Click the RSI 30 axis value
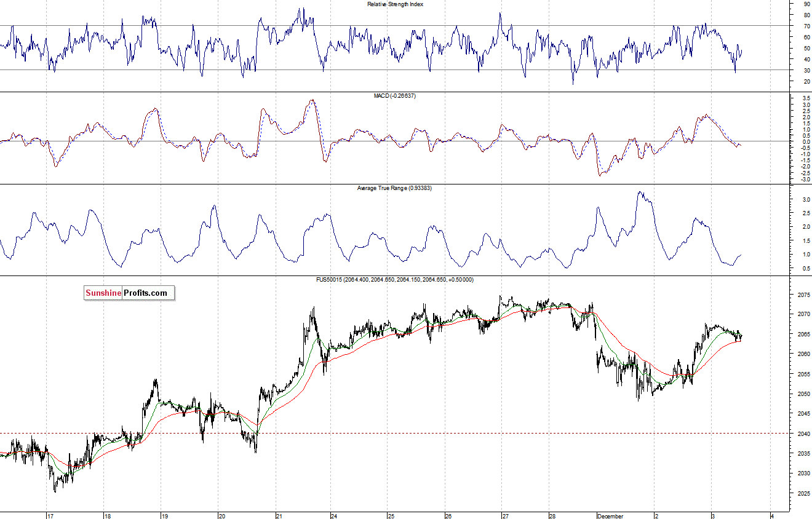This screenshot has width=812, height=519. [806, 71]
